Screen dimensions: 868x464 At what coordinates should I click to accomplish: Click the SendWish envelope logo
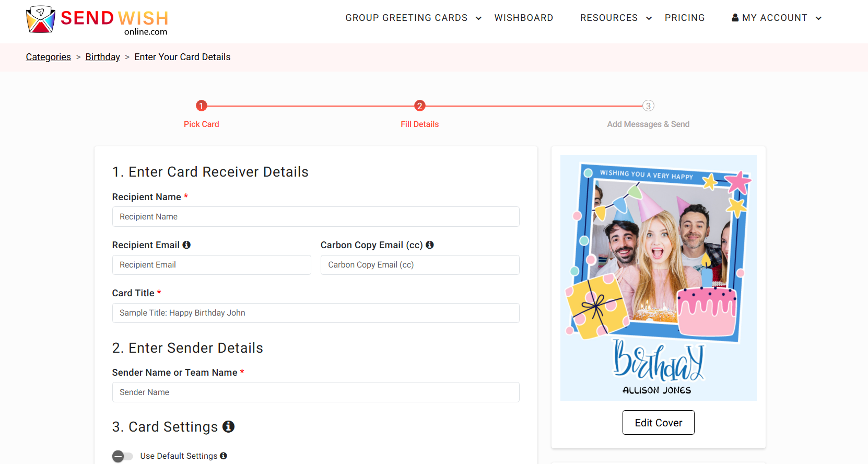(41, 19)
